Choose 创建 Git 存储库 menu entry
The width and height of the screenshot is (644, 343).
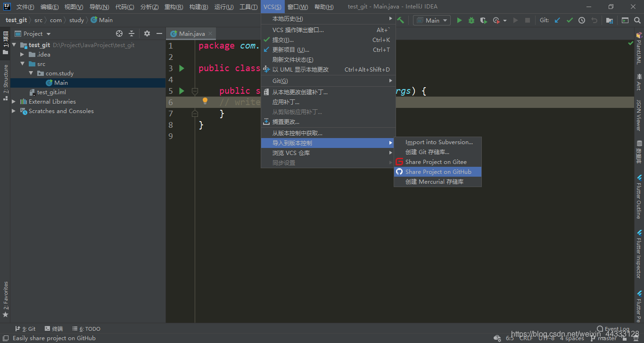438,152
